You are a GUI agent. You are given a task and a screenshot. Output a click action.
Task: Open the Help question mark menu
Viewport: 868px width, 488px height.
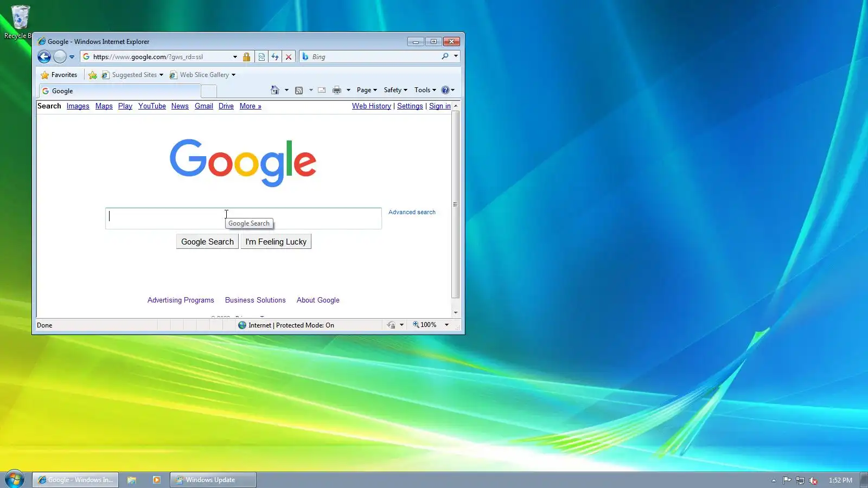pos(448,90)
